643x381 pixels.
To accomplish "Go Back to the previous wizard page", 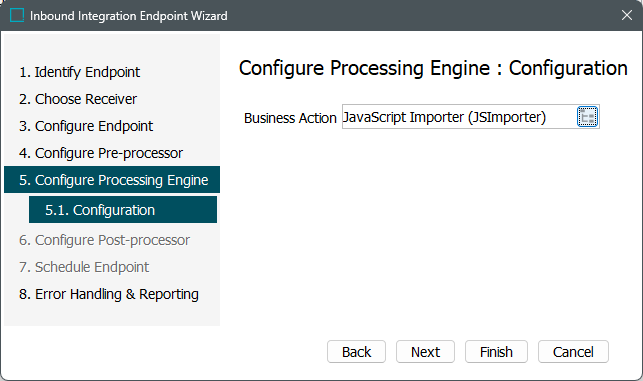I will pos(356,351).
